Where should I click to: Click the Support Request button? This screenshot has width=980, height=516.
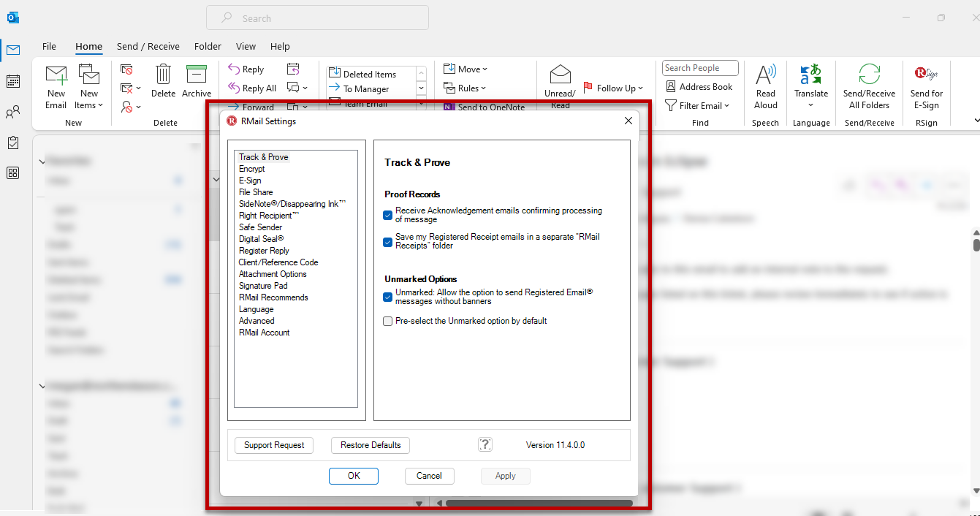[274, 445]
